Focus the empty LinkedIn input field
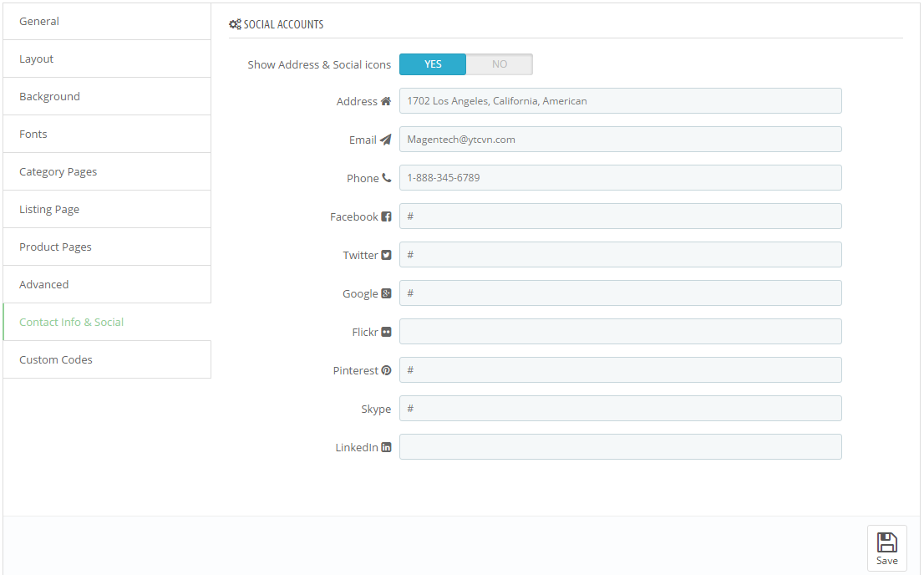924x575 pixels. 621,447
